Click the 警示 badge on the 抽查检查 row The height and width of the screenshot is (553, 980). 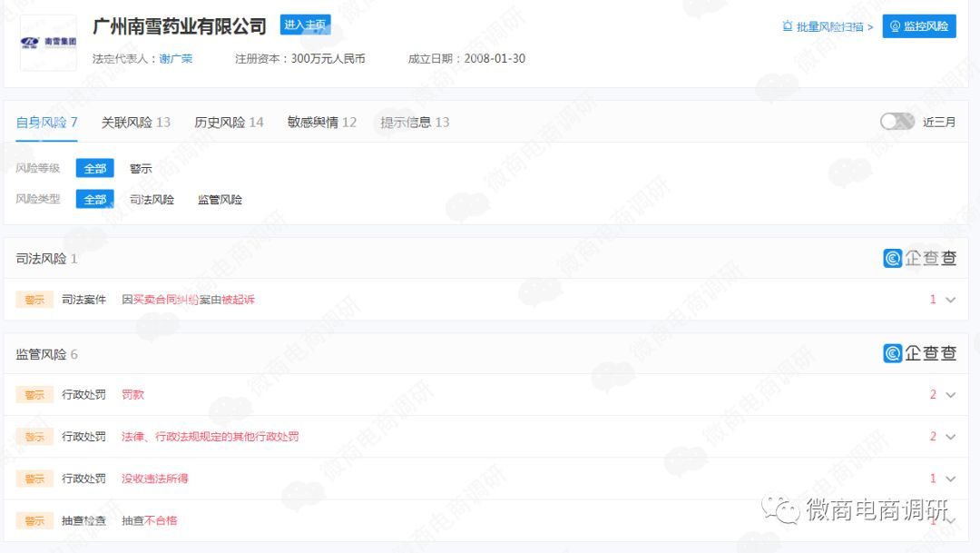33,520
